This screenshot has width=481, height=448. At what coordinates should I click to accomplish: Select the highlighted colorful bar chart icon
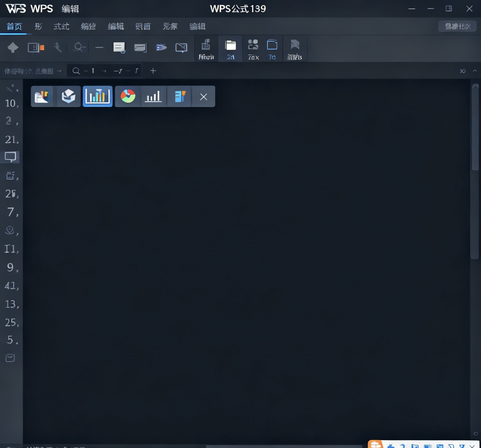(98, 96)
